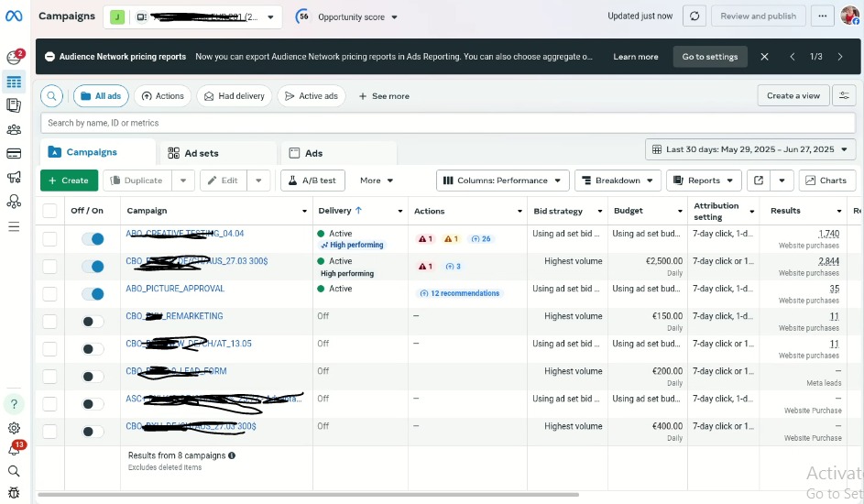Open the Billing card icon in sidebar

(14, 154)
